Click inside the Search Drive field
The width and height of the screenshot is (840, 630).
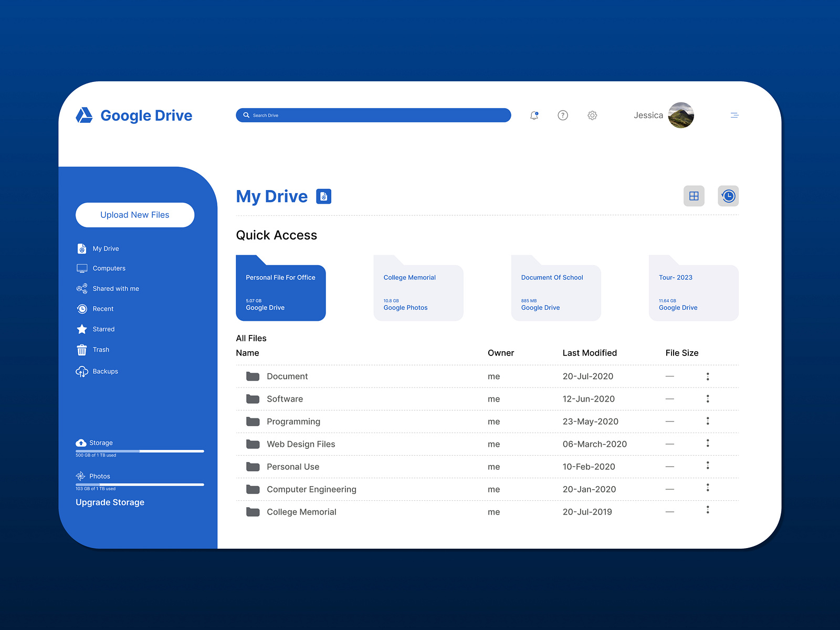click(x=373, y=115)
